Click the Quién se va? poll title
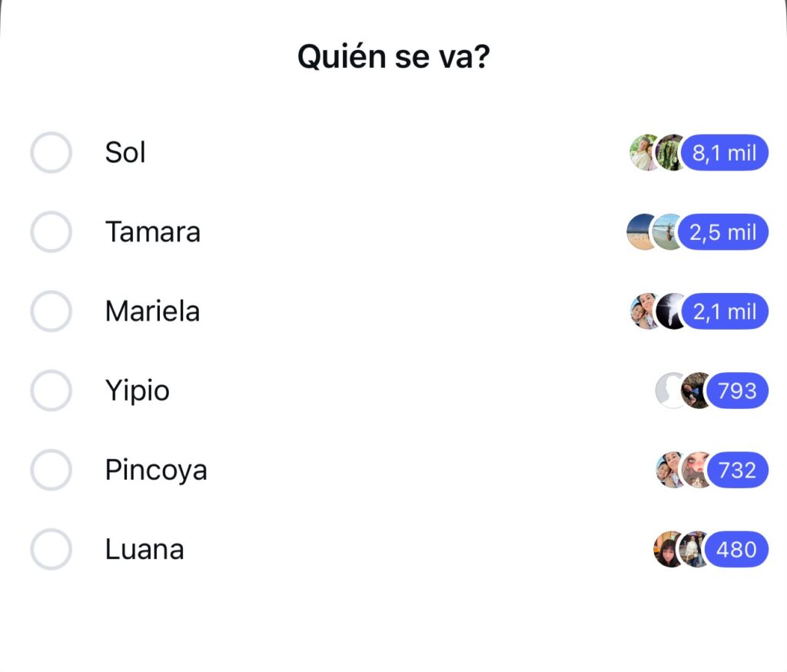The image size is (787, 672). tap(393, 56)
